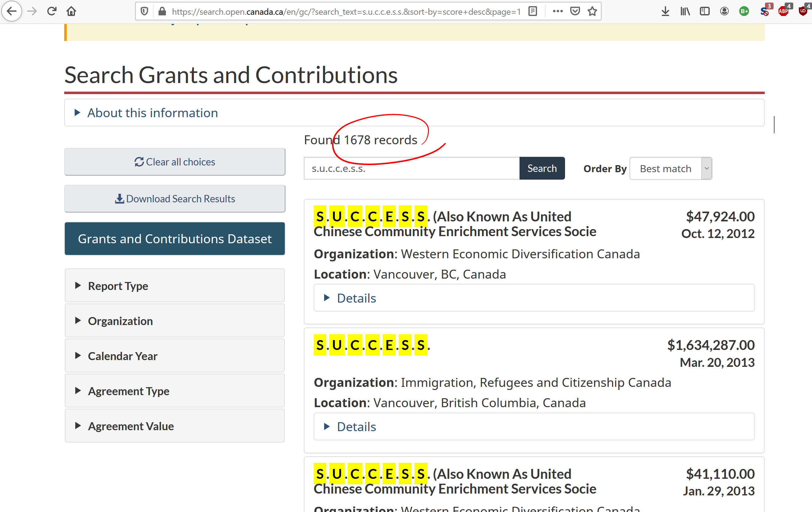
Task: Expand Details for $1,634,287.00 grant
Action: 534,426
